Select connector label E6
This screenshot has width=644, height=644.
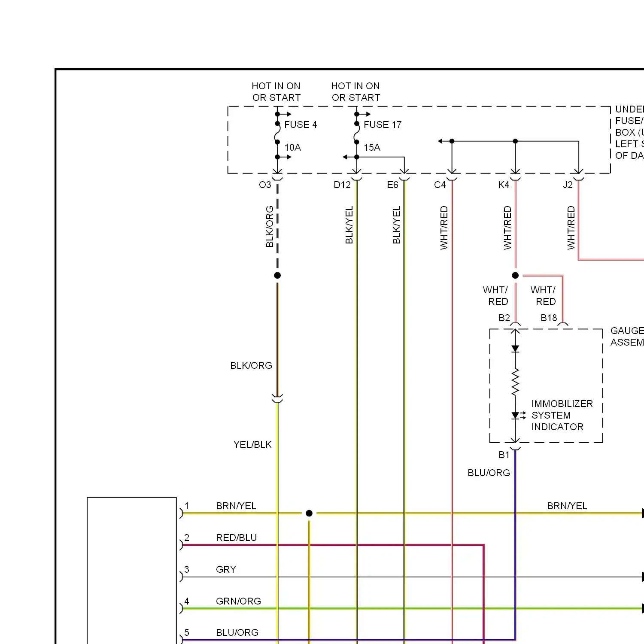[392, 185]
